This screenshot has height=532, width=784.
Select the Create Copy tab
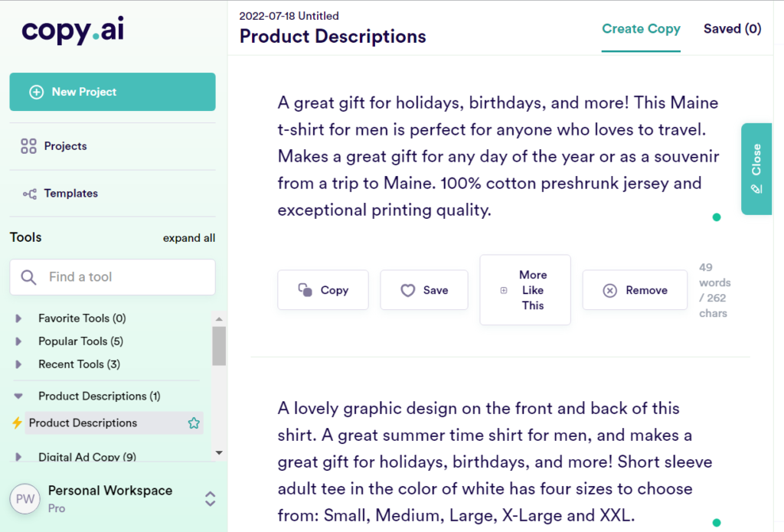(641, 28)
